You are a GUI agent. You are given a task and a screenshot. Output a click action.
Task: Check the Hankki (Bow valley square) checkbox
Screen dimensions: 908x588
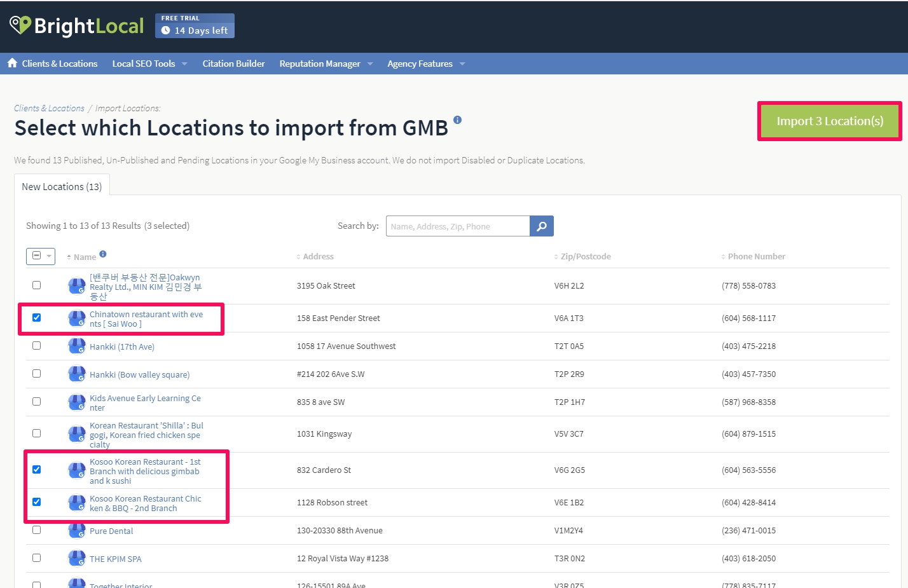pyautogui.click(x=37, y=374)
